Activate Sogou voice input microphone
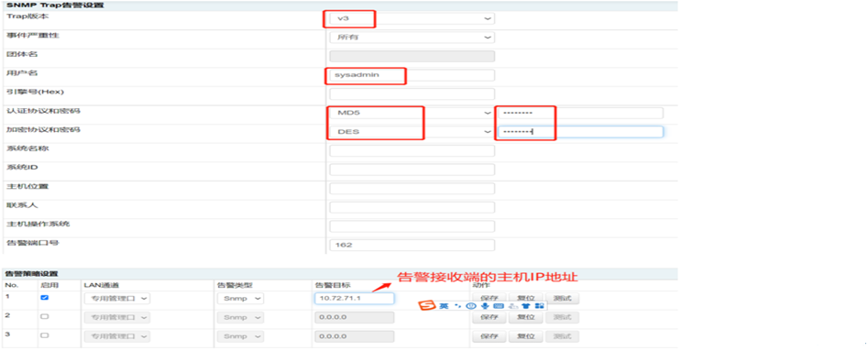This screenshot has width=868, height=351. 485,305
